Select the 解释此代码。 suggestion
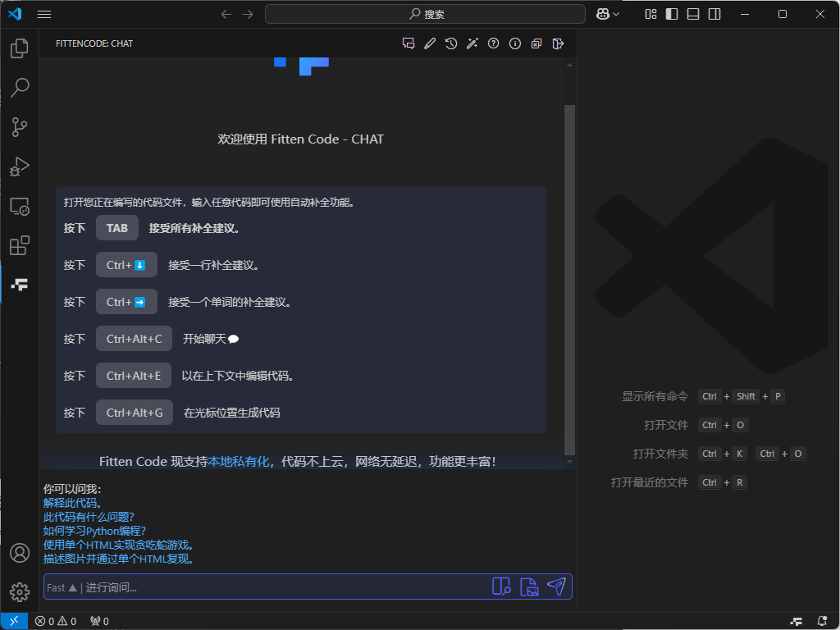Image resolution: width=840 pixels, height=630 pixels. click(73, 503)
